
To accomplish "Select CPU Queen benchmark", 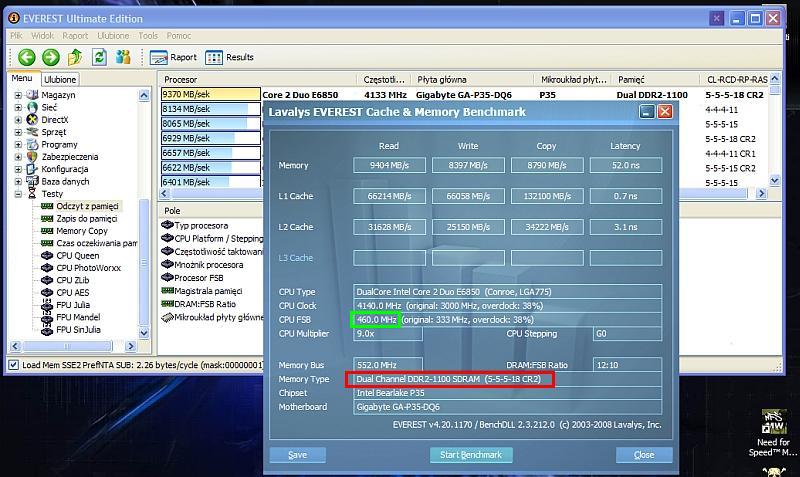I will [78, 256].
